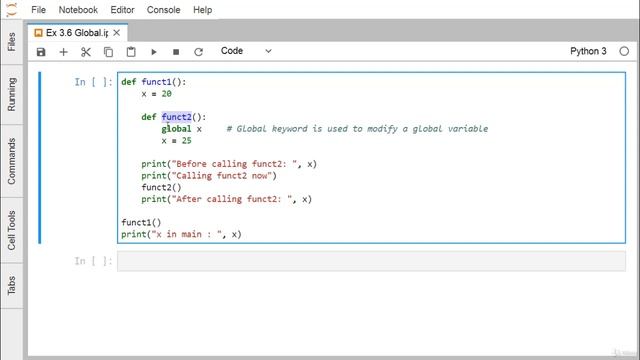Open the Notebook menu

[x=78, y=10]
